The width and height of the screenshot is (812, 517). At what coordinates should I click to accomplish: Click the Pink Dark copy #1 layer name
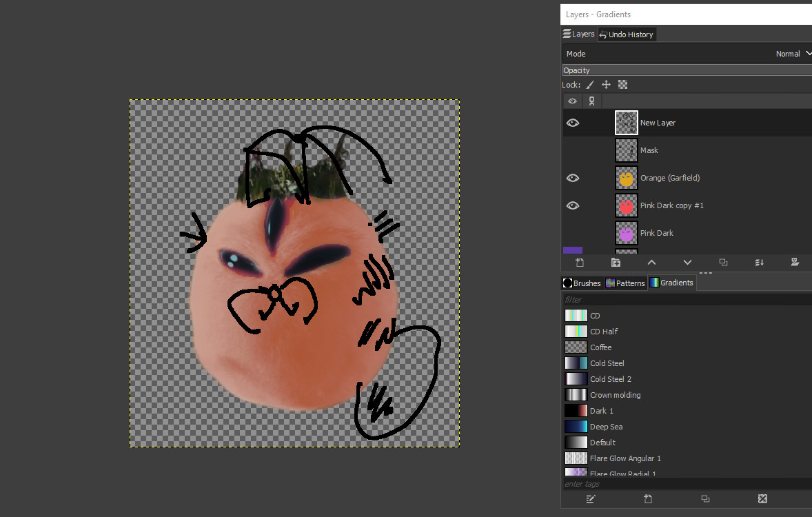click(671, 205)
